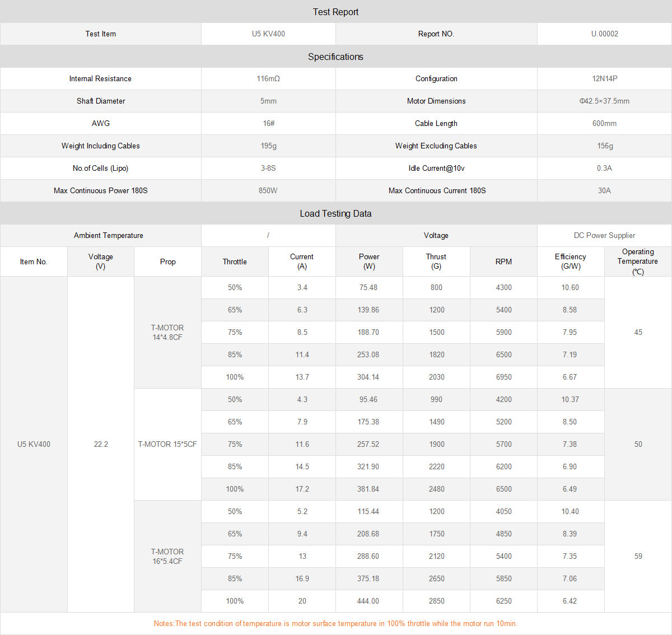Screen dimensions: 672x635
Task: Click the shaft diameter value '5mm'
Action: [268, 101]
